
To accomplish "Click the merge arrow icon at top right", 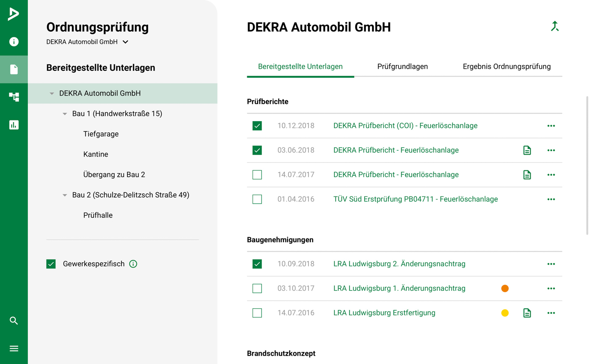I will click(x=555, y=27).
